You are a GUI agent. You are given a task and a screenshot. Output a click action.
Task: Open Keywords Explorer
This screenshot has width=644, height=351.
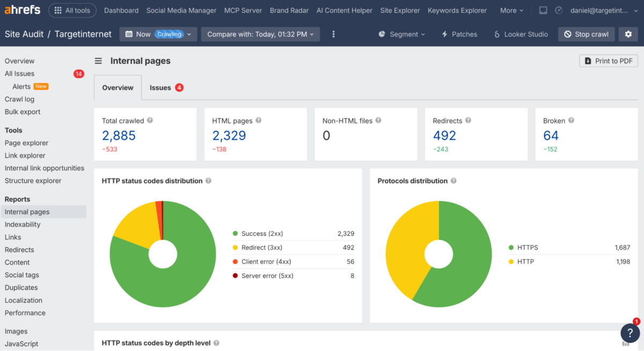click(x=457, y=10)
